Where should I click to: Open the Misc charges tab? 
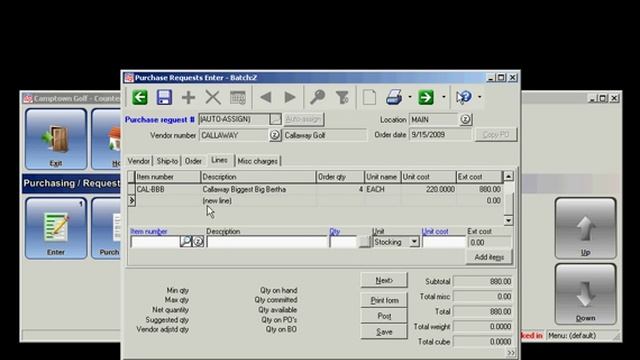pyautogui.click(x=258, y=161)
